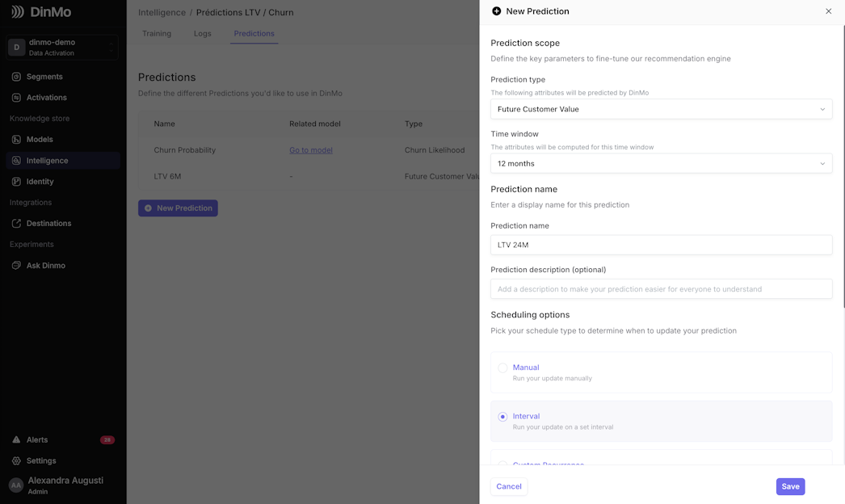Click the Prediction name input field
Viewport: 845px width, 504px height.
[662, 245]
